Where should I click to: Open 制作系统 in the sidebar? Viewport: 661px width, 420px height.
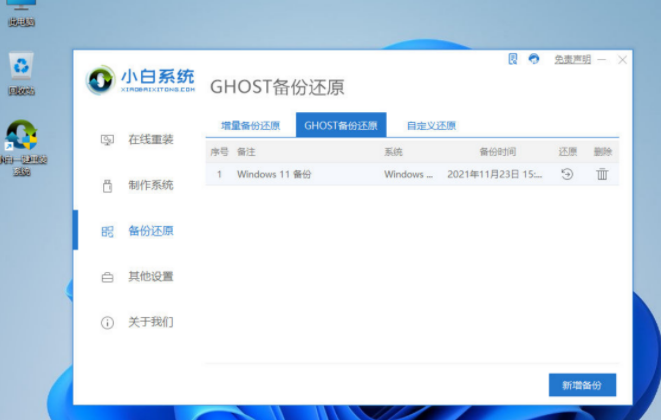point(151,185)
